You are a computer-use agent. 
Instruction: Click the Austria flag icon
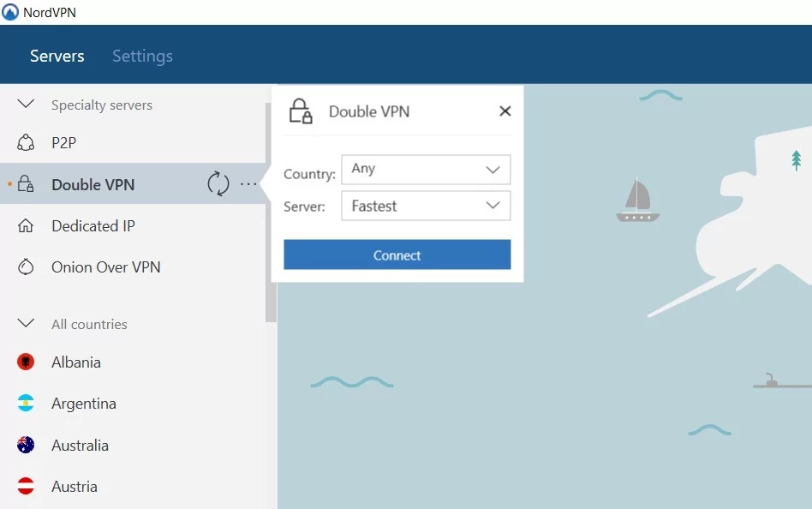(26, 486)
